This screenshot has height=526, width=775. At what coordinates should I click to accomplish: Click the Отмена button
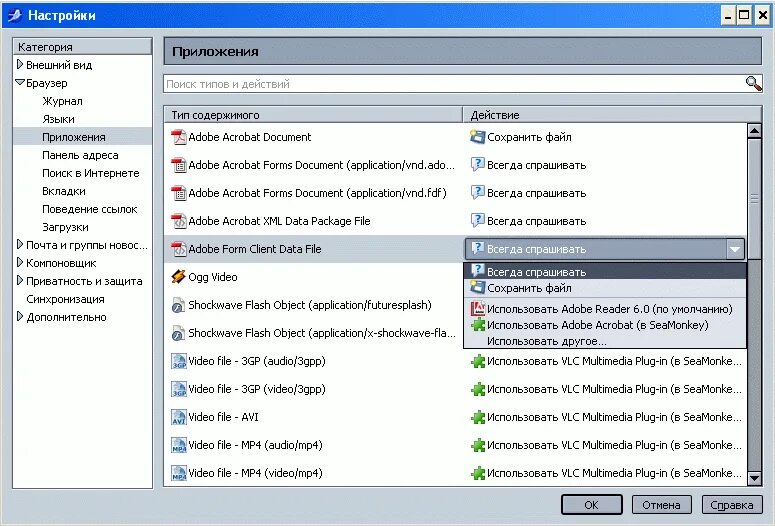(x=661, y=505)
